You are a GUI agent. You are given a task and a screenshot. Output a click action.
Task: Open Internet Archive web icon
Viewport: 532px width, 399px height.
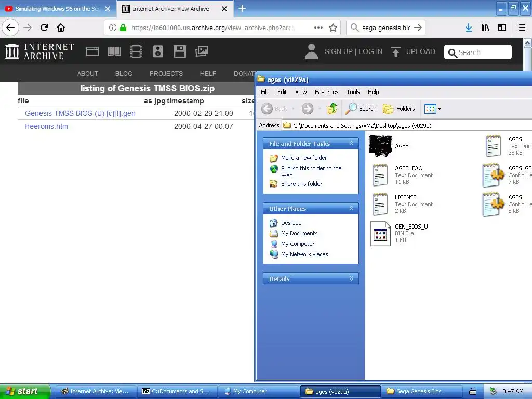[92, 51]
